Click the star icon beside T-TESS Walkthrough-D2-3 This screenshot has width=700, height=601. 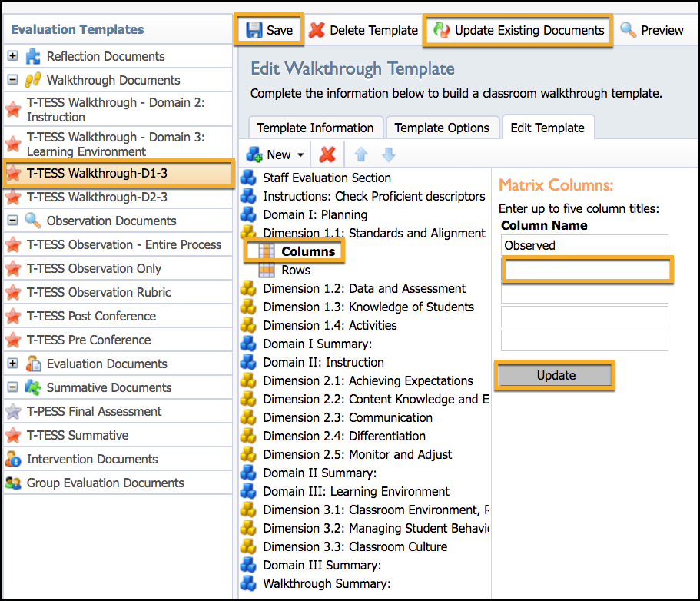(x=13, y=197)
